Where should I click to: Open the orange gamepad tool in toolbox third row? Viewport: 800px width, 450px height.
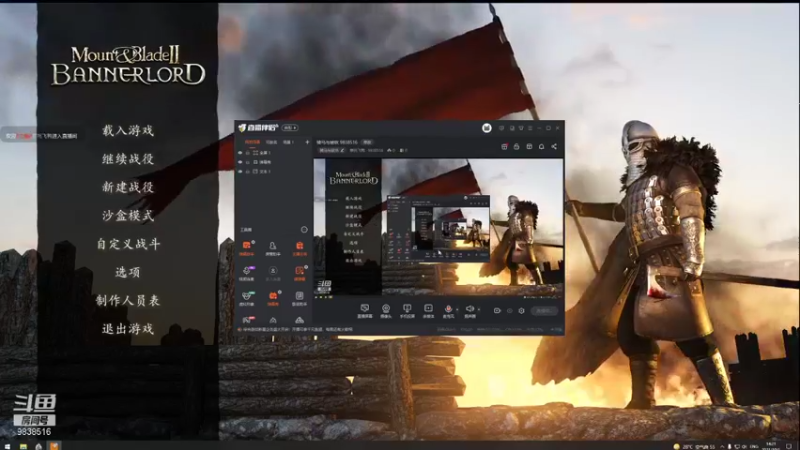tap(273, 297)
